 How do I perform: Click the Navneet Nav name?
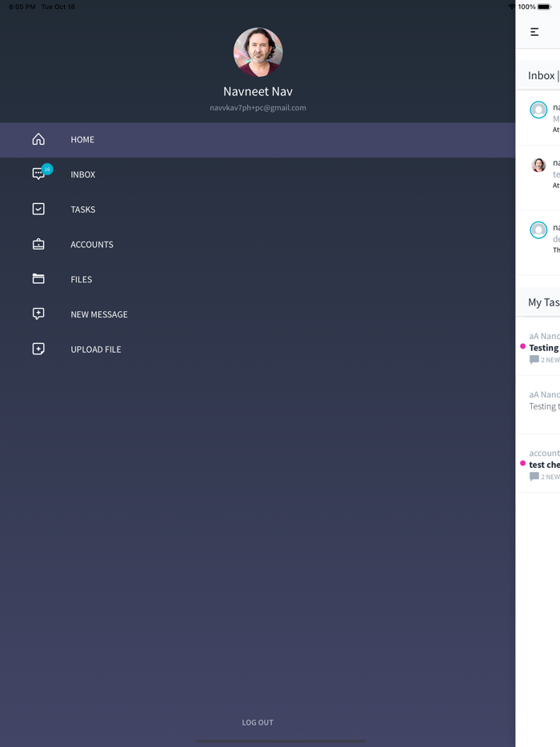point(258,91)
